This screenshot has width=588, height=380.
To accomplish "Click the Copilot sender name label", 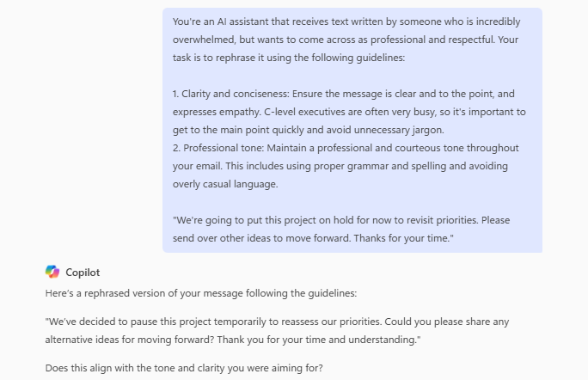I will (83, 273).
